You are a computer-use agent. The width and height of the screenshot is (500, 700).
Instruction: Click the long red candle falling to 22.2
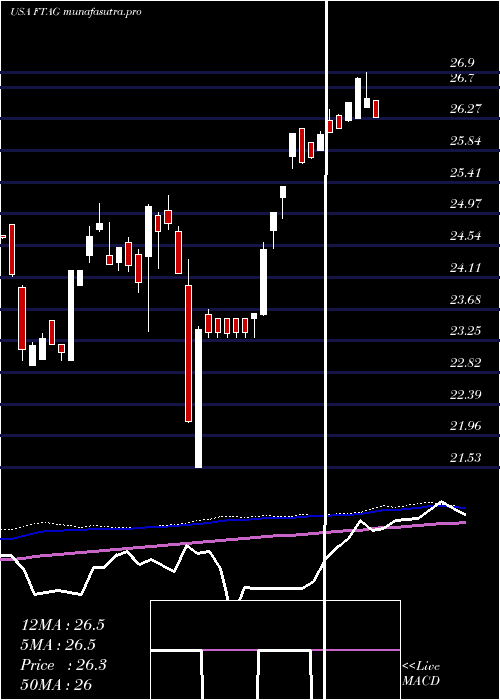pyautogui.click(x=188, y=354)
